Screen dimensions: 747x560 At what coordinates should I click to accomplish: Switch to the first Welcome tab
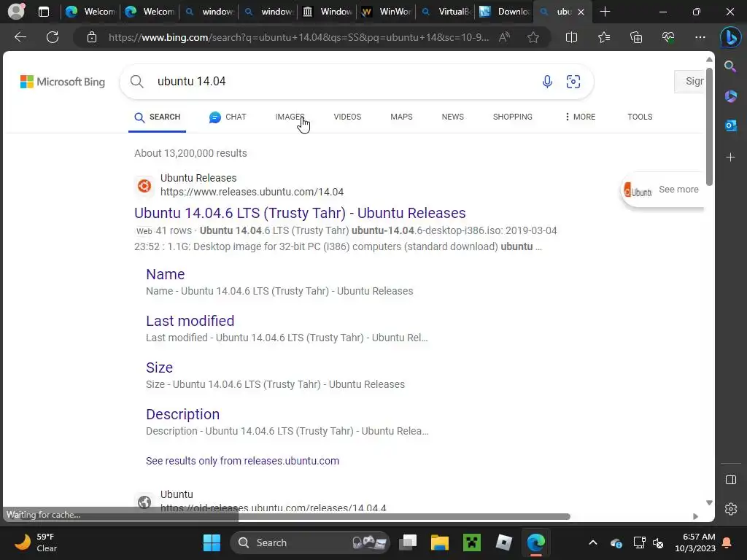[x=90, y=12]
